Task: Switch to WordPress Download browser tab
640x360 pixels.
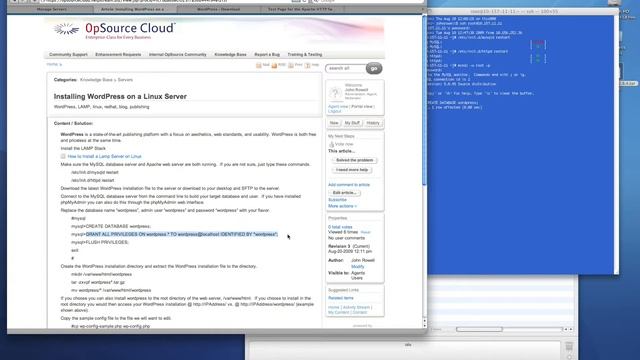Action: pos(219,9)
